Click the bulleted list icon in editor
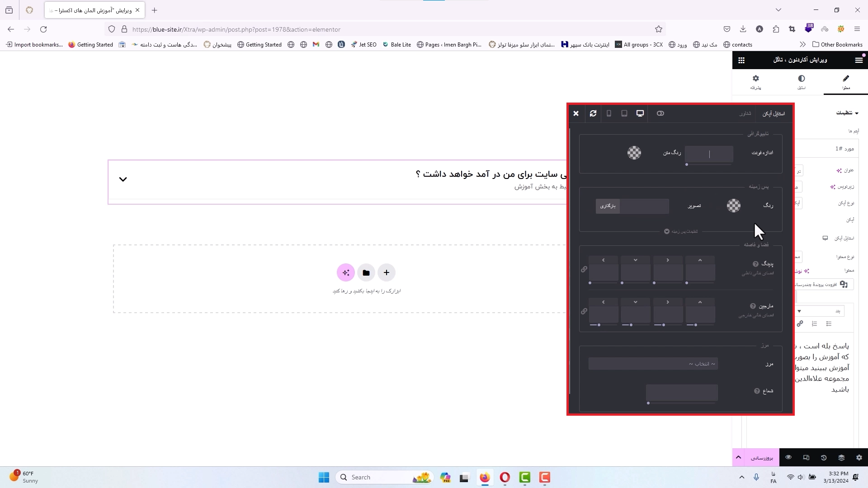868x488 pixels. click(x=829, y=324)
